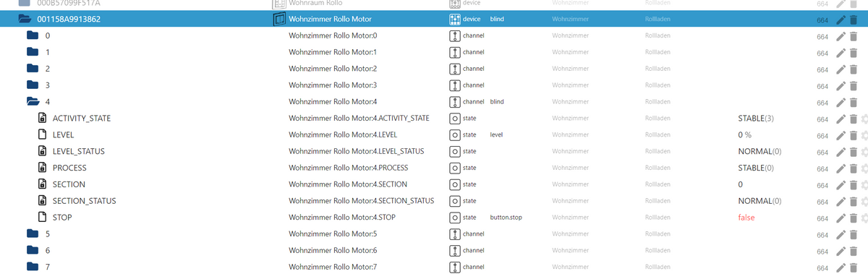Edit Wohnzimmer Rollo Motor:5 with pencil icon
This screenshot has height=274, width=868.
coord(841,235)
